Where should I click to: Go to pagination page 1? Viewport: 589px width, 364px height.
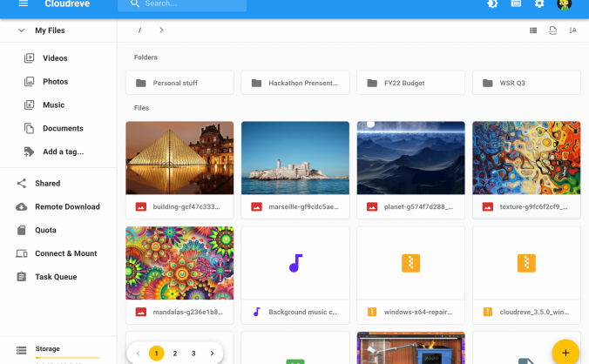(x=157, y=354)
